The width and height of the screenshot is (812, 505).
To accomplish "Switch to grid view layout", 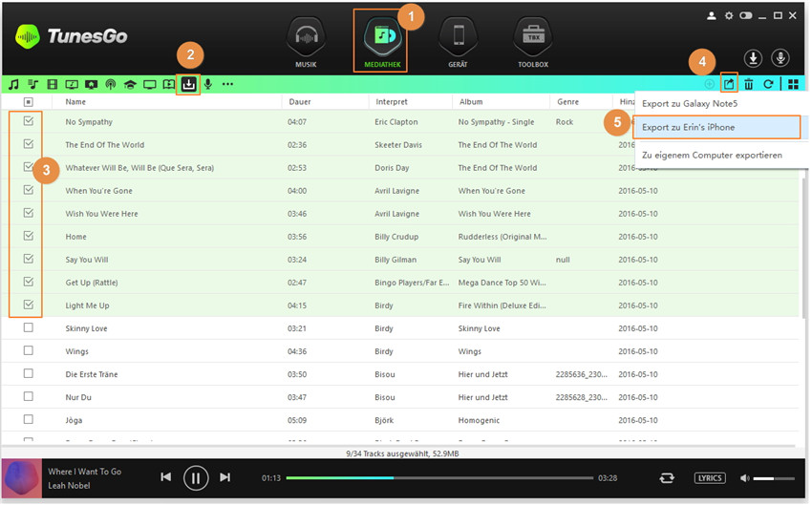I will pos(793,84).
